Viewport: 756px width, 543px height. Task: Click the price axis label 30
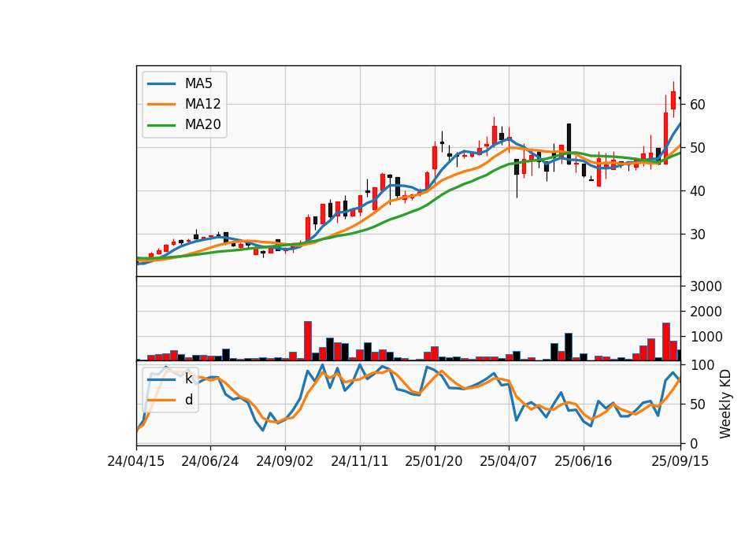click(x=697, y=235)
